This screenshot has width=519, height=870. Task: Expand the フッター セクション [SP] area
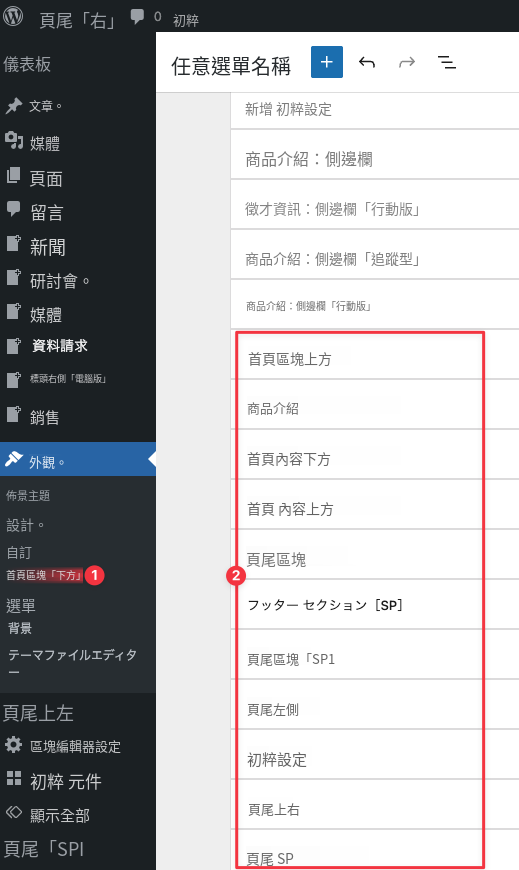pyautogui.click(x=361, y=604)
